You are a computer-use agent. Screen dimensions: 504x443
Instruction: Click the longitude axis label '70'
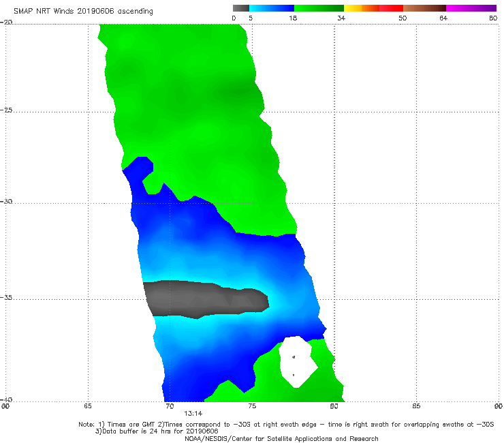170,406
